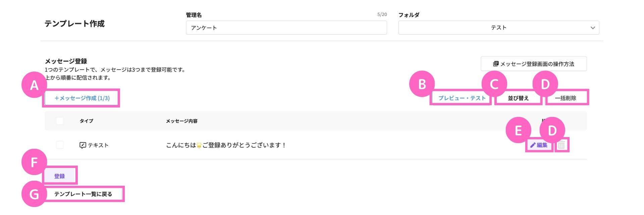The height and width of the screenshot is (215, 644).
Task: Select the 並び替え sort button
Action: [518, 98]
